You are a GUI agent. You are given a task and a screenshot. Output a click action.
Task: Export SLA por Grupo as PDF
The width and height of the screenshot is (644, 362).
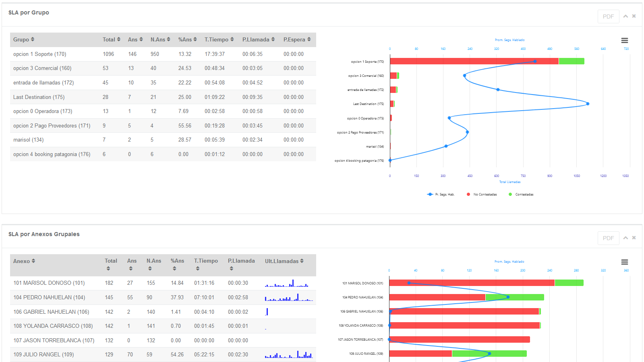(x=608, y=16)
